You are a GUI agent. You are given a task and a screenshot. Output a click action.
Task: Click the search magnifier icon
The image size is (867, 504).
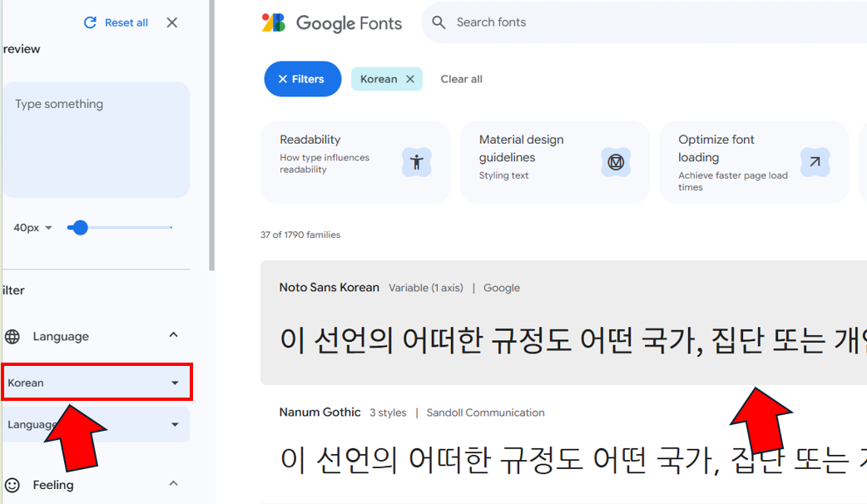pyautogui.click(x=438, y=22)
